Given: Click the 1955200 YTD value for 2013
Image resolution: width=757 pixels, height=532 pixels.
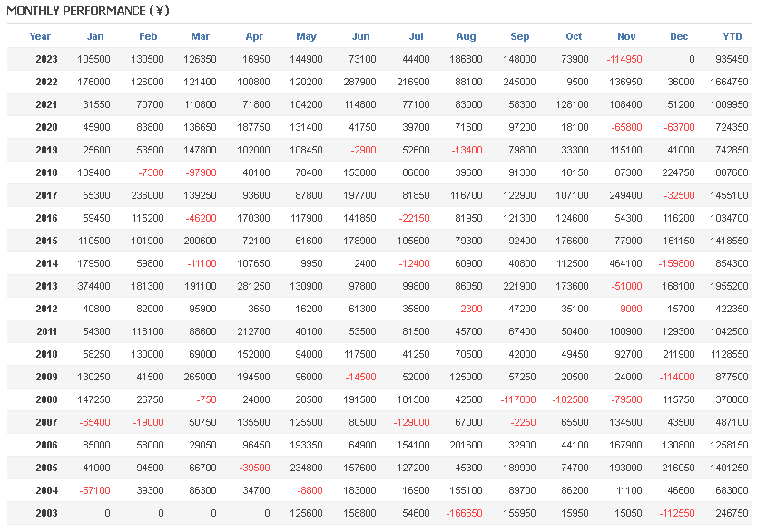Looking at the screenshot, I should tap(730, 286).
